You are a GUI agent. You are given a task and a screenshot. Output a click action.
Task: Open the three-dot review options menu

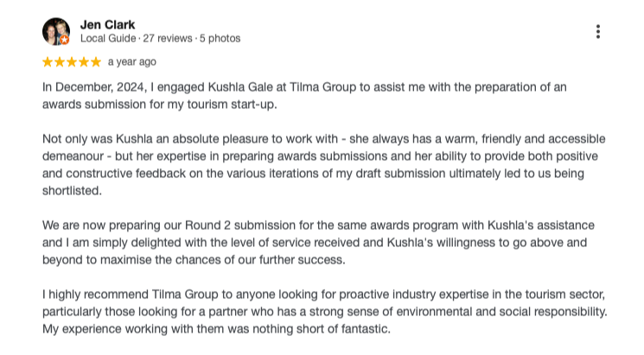point(597,31)
